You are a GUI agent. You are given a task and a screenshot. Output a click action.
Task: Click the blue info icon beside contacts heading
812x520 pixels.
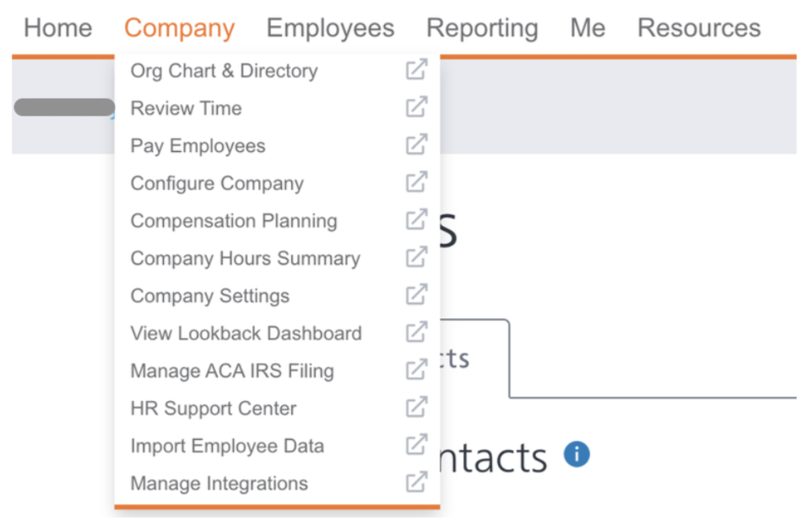(x=577, y=454)
